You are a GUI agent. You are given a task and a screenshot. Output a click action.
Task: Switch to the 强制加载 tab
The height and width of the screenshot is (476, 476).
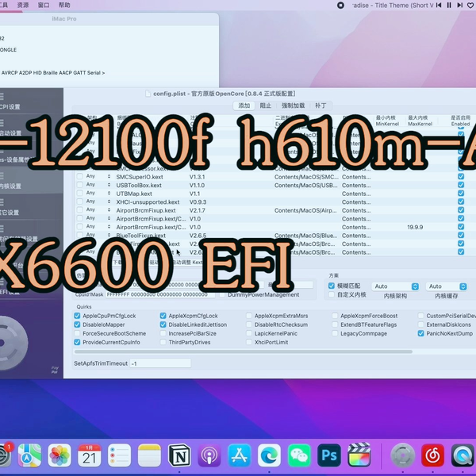(293, 106)
